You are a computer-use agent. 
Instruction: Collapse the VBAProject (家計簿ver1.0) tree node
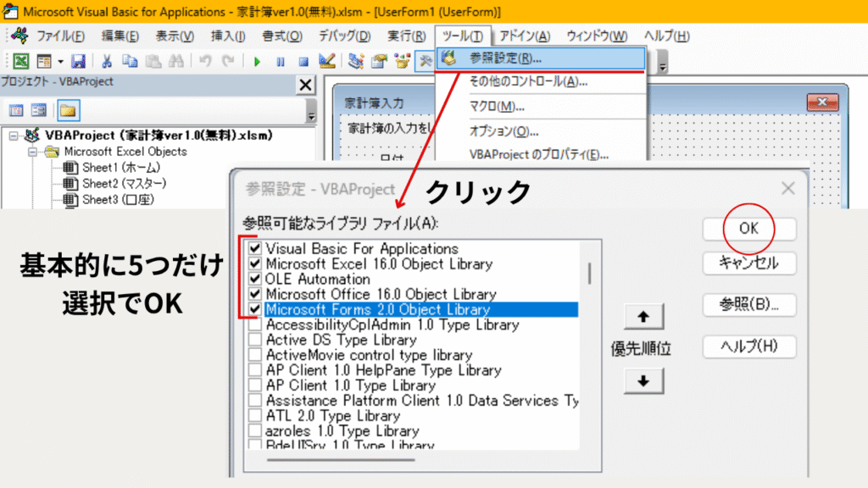pyautogui.click(x=14, y=136)
